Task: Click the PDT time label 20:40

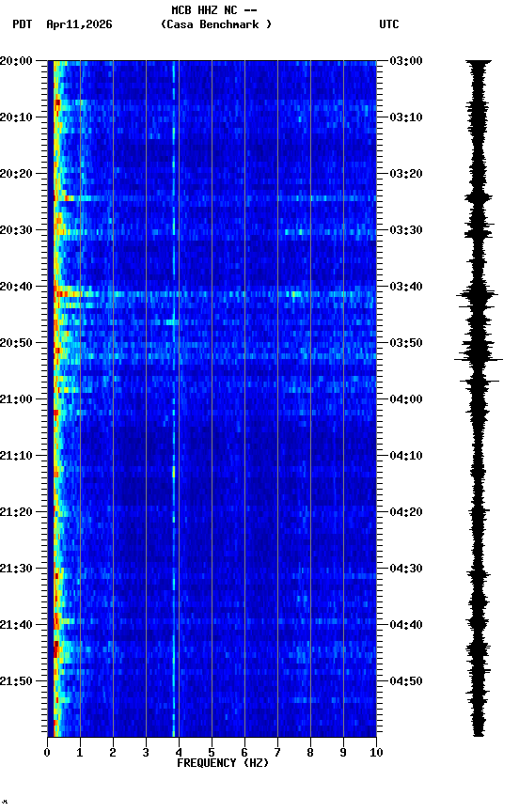Action: pos(16,287)
